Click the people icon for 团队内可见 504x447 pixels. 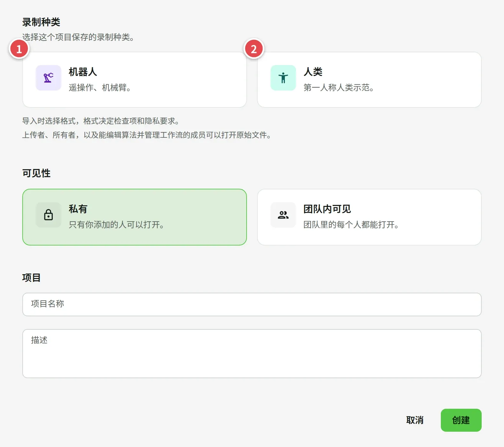tap(283, 215)
